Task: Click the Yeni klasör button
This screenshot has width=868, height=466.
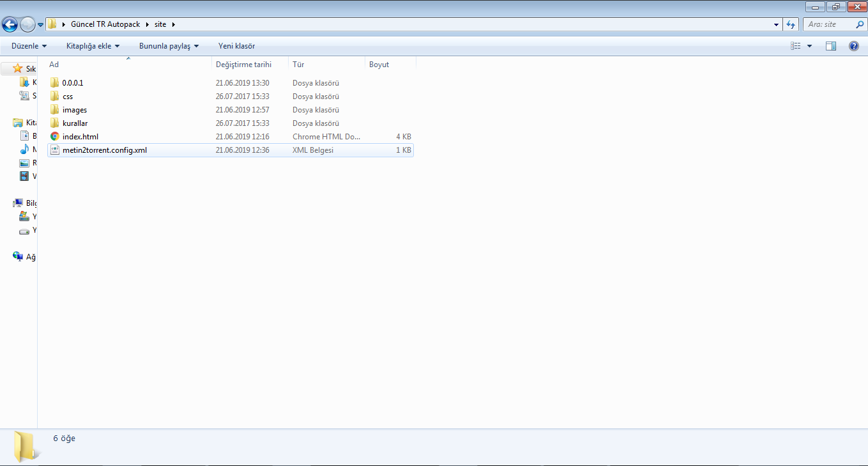Action: pos(236,46)
